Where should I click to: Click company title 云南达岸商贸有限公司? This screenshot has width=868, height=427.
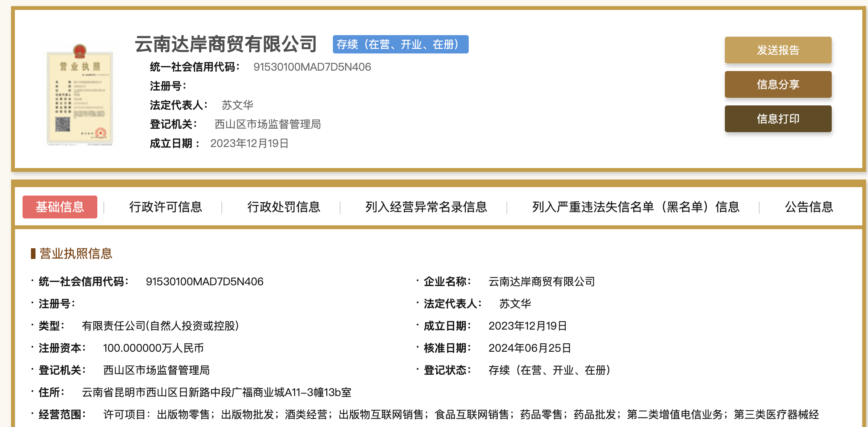pos(226,44)
